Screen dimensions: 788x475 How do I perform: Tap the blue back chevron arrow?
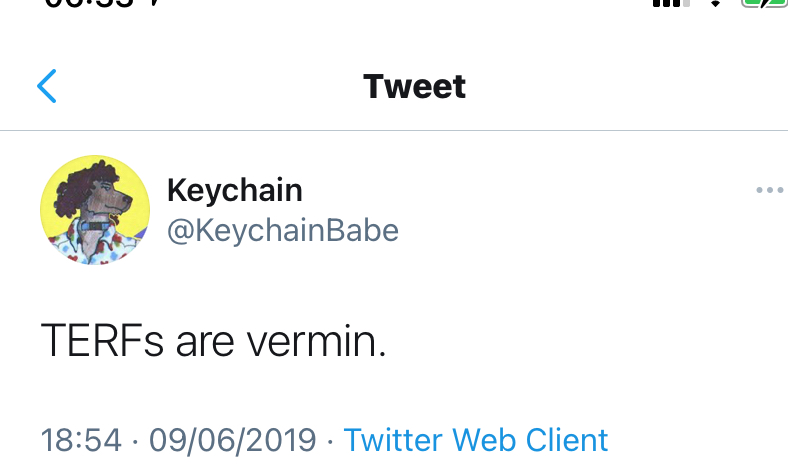47,87
